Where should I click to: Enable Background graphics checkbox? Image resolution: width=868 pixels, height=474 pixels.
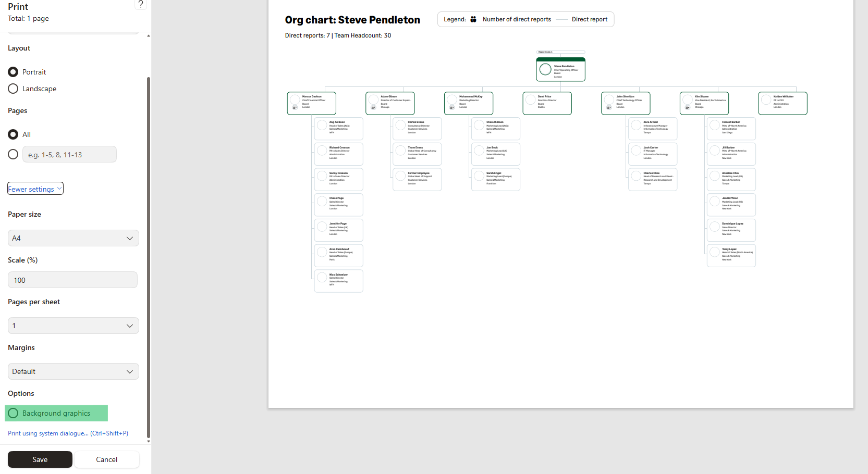(13, 413)
